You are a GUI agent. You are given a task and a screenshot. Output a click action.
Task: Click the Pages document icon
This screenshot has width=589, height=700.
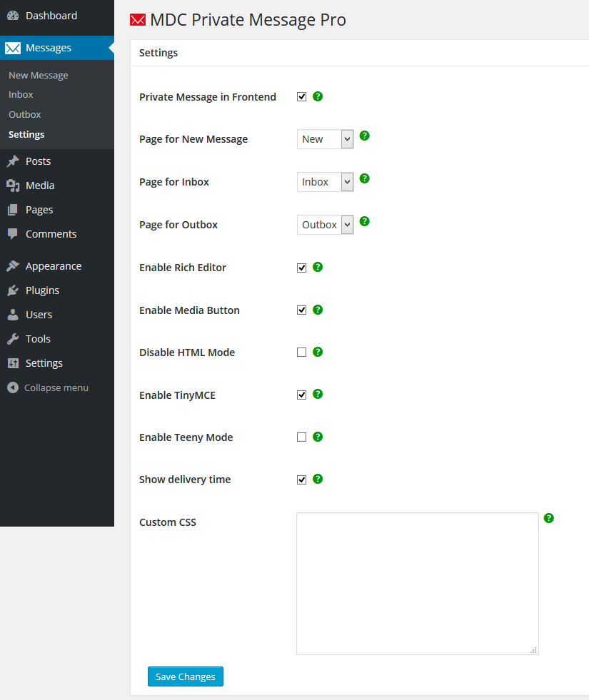[13, 210]
